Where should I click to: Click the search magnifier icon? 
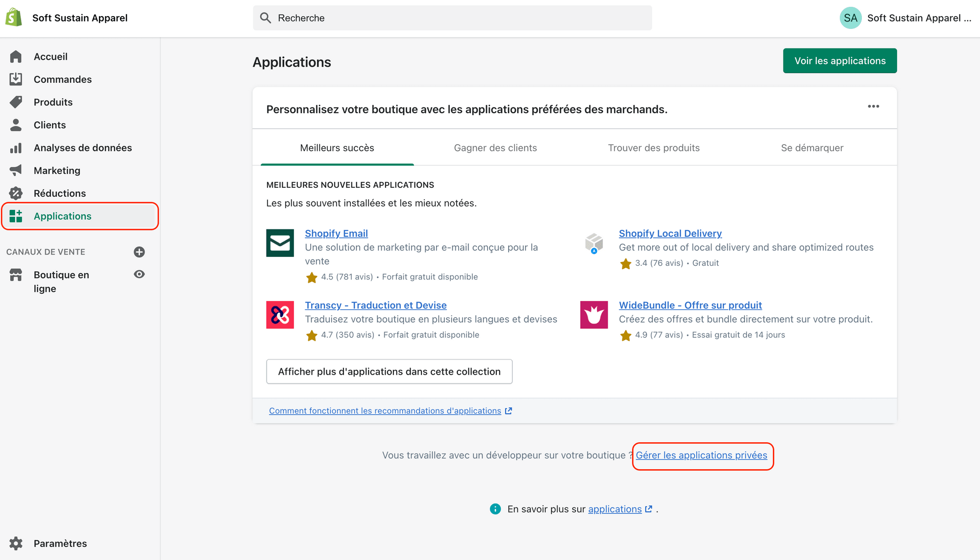tap(266, 18)
